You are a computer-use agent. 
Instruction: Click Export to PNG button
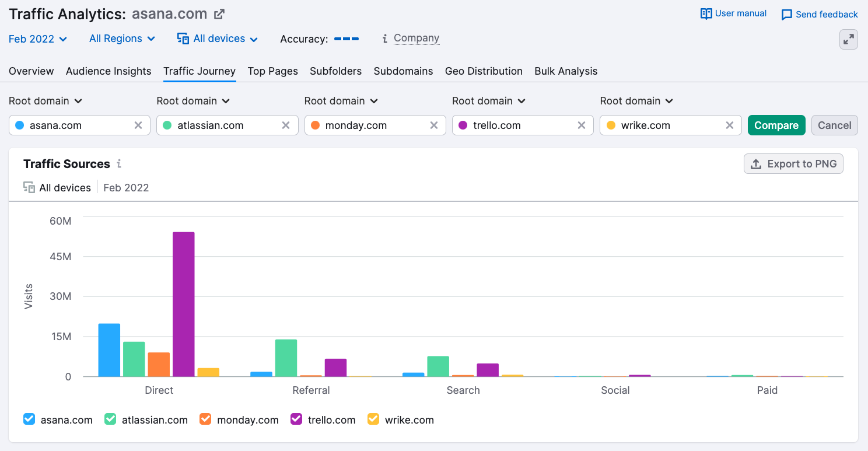point(793,164)
